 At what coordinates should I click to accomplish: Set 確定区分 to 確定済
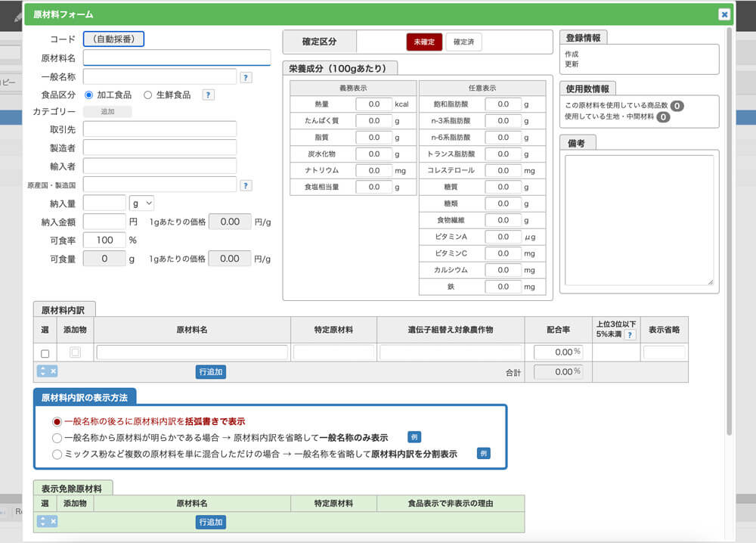point(464,42)
